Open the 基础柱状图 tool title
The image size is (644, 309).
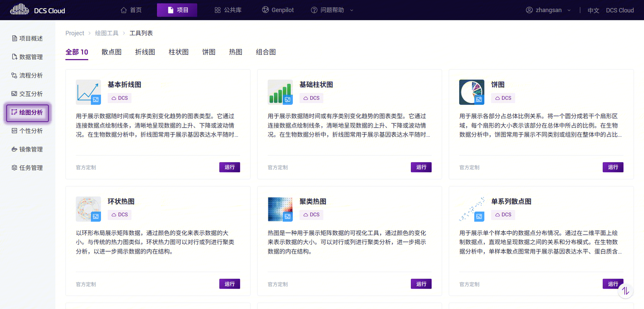click(x=316, y=85)
